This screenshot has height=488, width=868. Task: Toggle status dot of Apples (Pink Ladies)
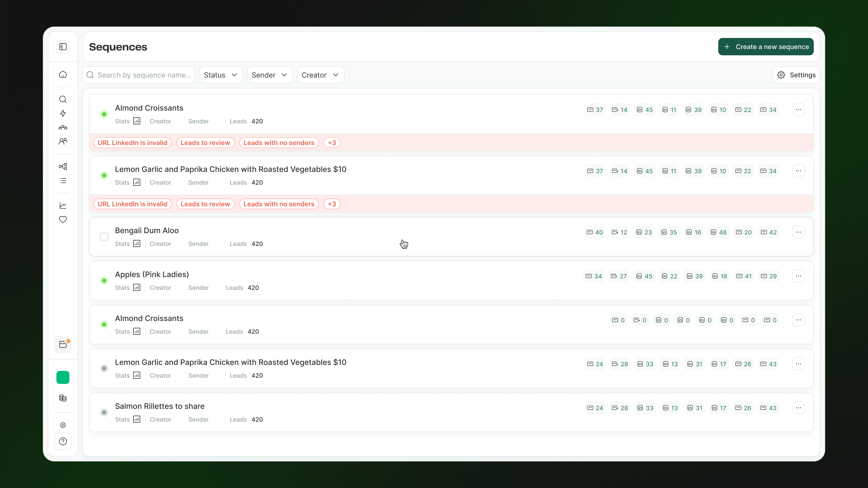[104, 281]
